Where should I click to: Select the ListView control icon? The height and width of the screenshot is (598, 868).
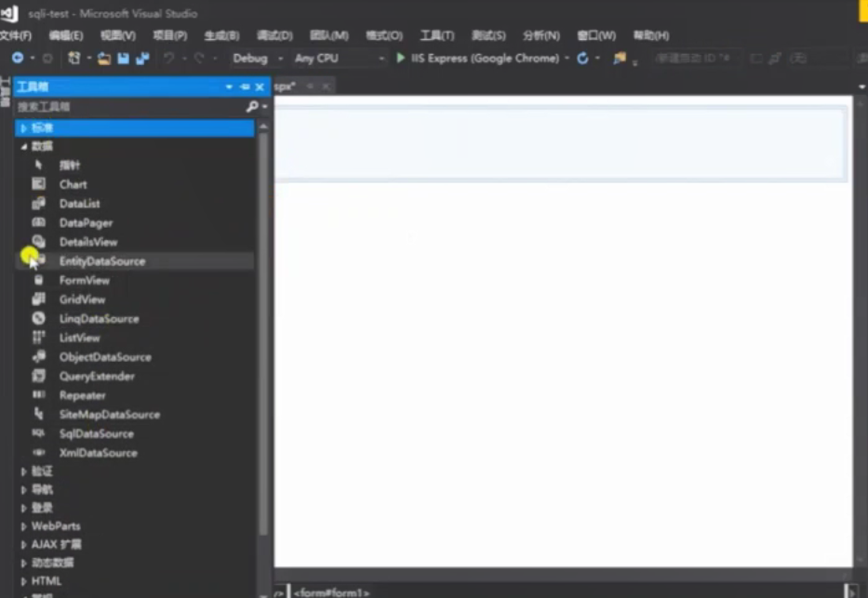[x=38, y=338]
